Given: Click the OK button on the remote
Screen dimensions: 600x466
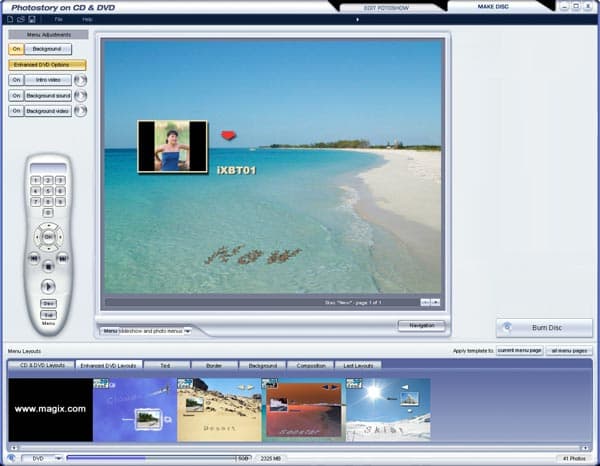Looking at the screenshot, I should pyautogui.click(x=48, y=237).
